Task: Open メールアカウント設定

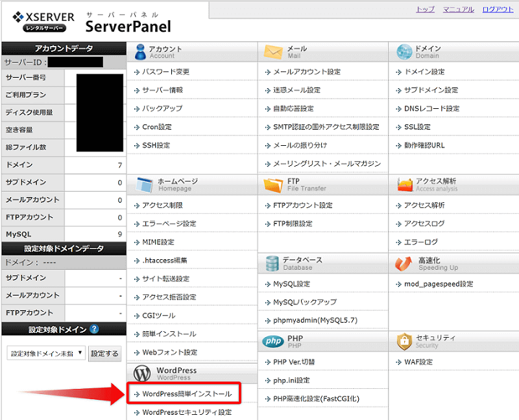Action: 306,72
